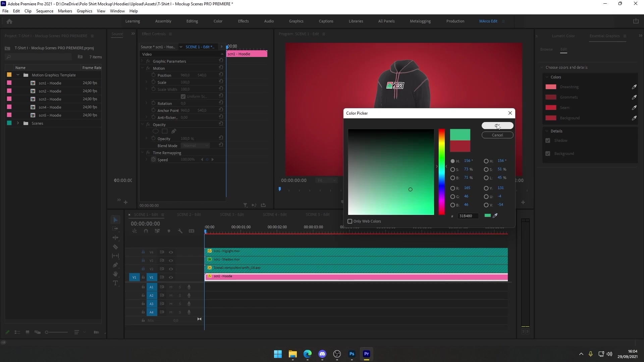
Task: Click the wrench settings icon on timeline
Action: 180,231
